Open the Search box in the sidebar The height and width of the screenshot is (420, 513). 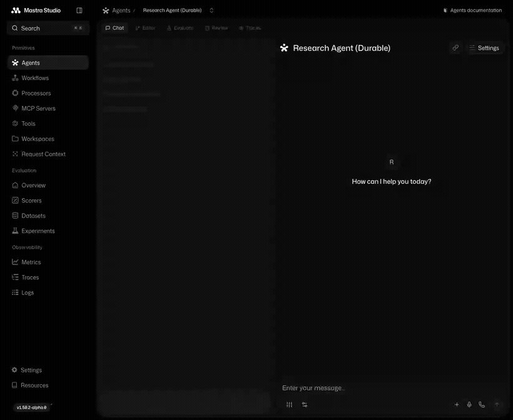[x=48, y=28]
